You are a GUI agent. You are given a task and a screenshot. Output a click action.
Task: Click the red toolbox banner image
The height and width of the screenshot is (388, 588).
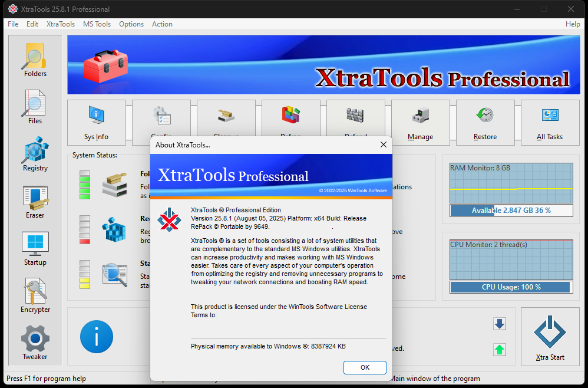click(105, 66)
